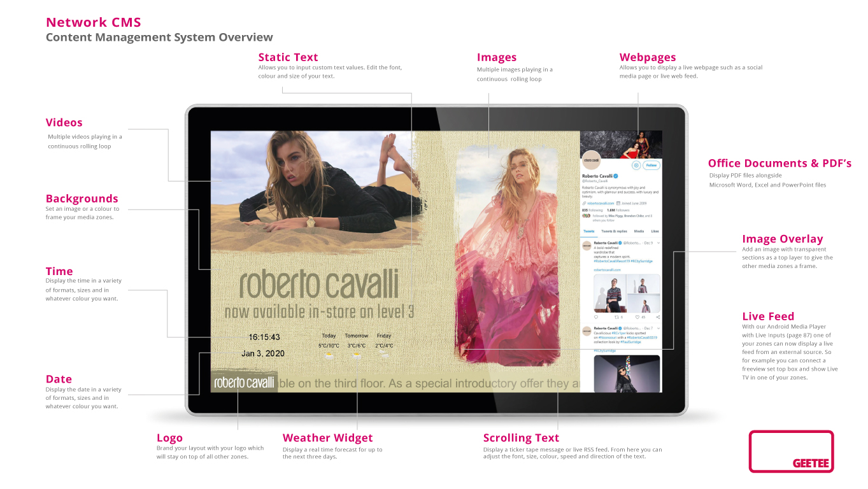Image resolution: width=868 pixels, height=489 pixels.
Task: Click the Tomorrow weather forecast icon
Action: pyautogui.click(x=356, y=356)
